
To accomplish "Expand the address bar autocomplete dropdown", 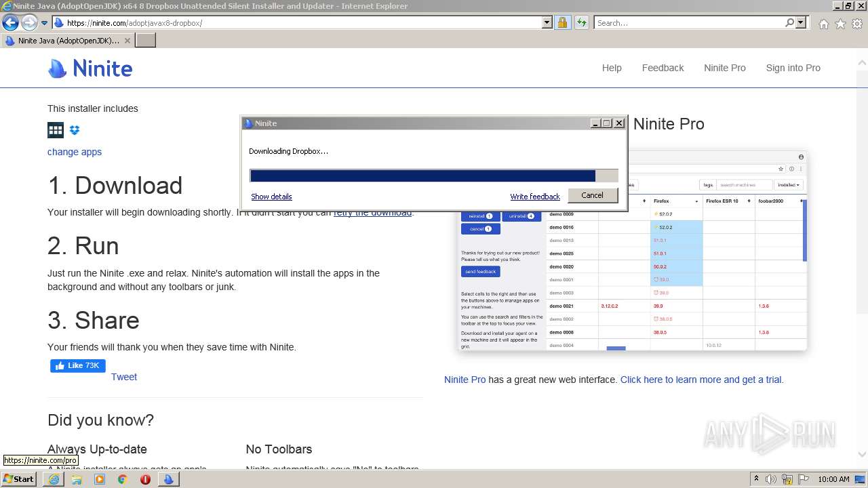I will (547, 23).
